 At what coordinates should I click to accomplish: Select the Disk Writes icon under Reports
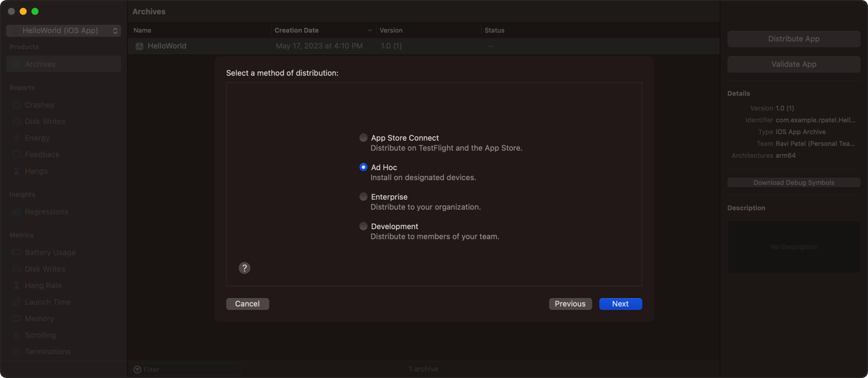coord(17,121)
